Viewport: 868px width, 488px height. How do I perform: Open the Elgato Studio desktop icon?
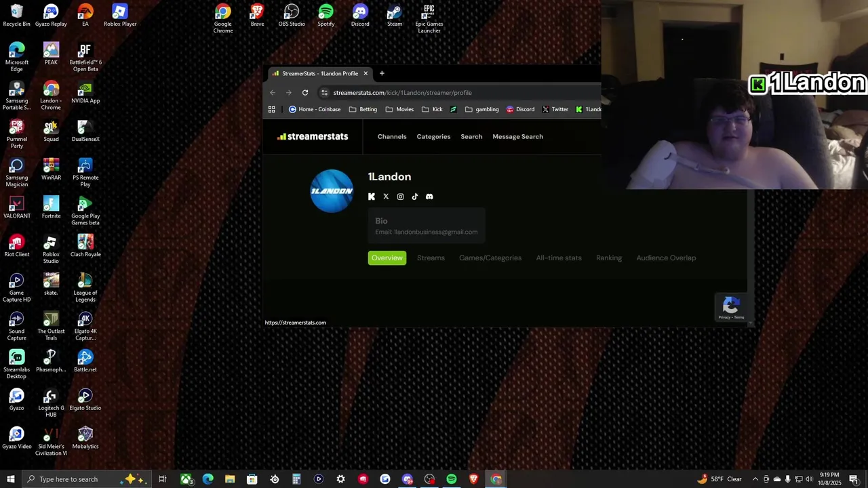(85, 400)
